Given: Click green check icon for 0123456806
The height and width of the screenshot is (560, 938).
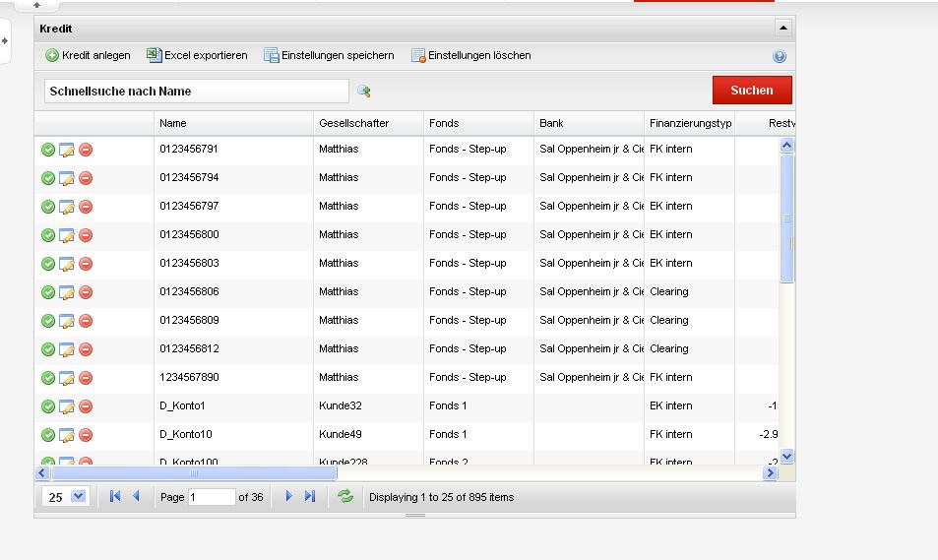Looking at the screenshot, I should [48, 292].
